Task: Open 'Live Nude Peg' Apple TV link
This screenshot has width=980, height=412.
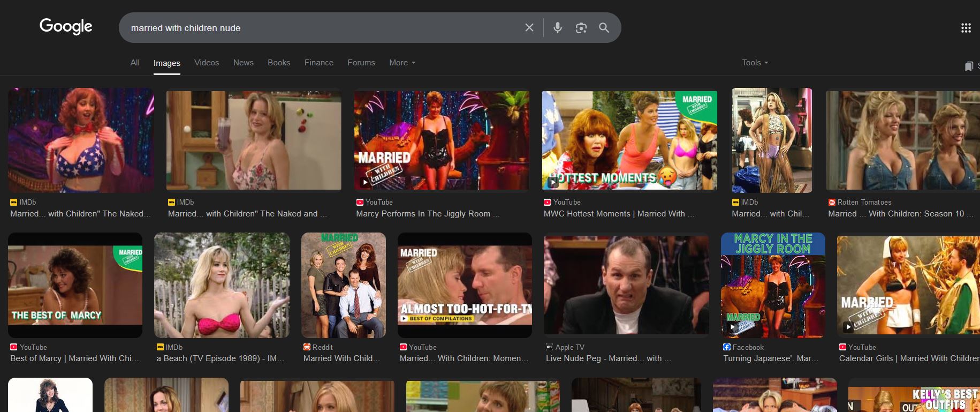Action: click(x=609, y=358)
